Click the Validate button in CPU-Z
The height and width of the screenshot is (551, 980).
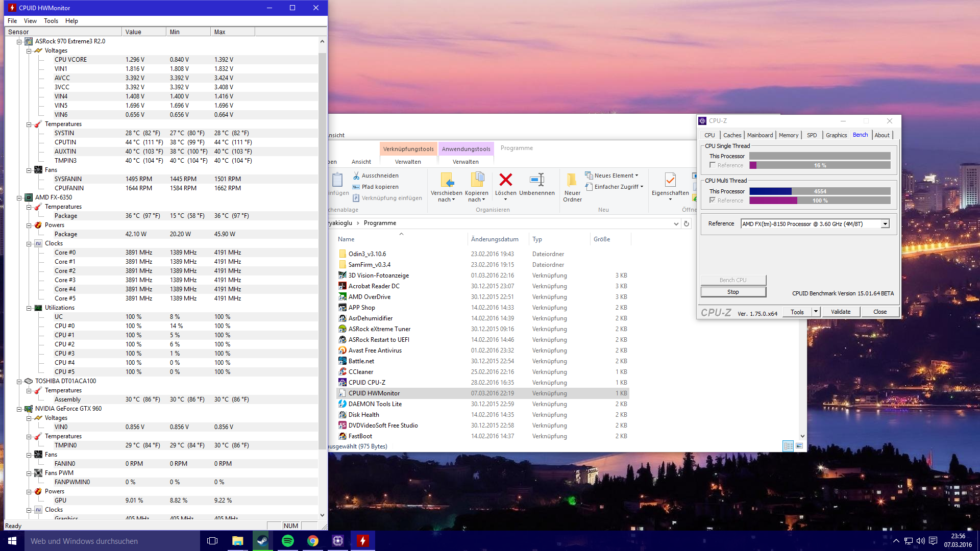click(840, 312)
